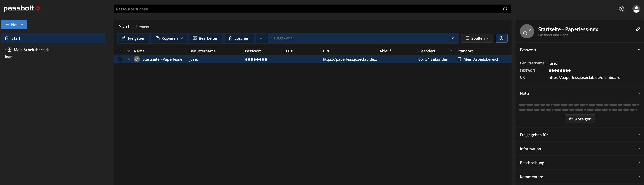Image resolution: width=644 pixels, height=185 pixels.
Task: Select Start in the left navigation
Action: pyautogui.click(x=53, y=38)
